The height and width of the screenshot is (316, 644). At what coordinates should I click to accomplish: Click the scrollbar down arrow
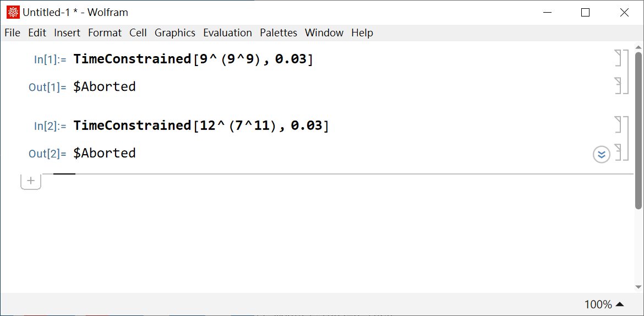point(638,287)
